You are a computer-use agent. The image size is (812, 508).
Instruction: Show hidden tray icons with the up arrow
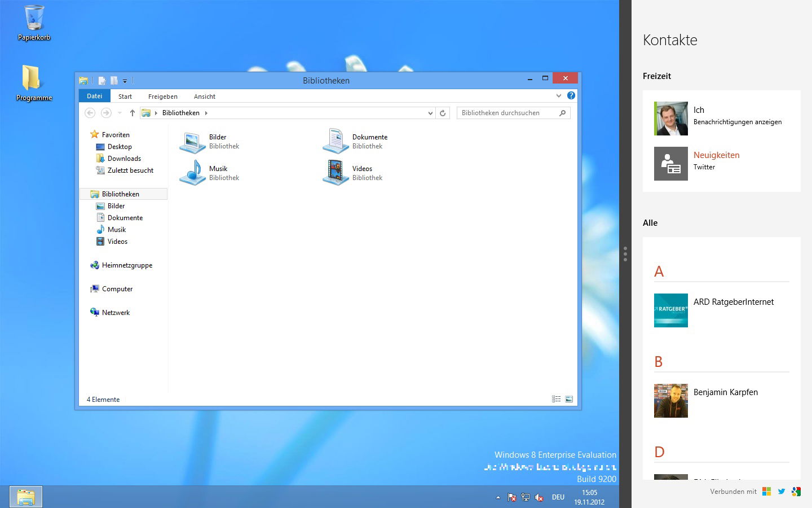[x=498, y=497]
